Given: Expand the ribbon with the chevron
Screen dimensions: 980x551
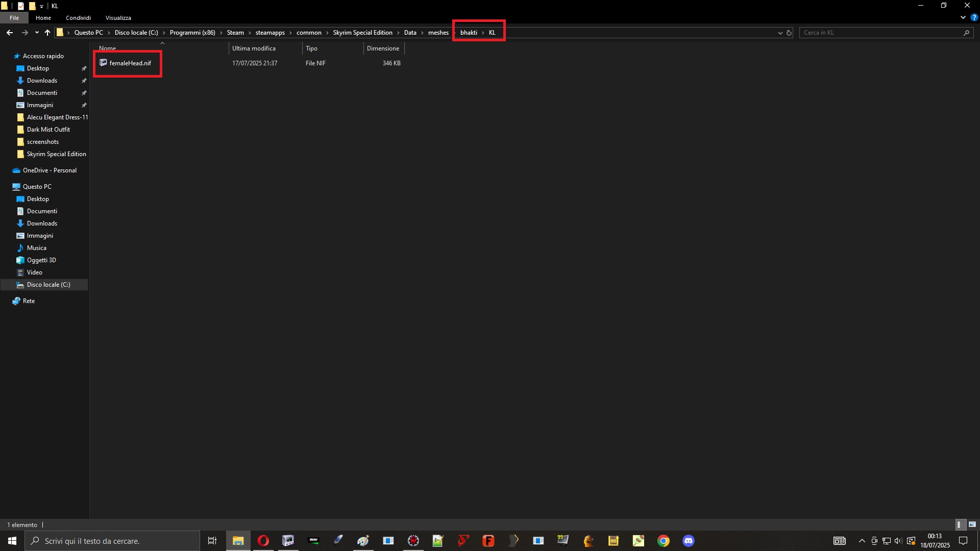Looking at the screenshot, I should coord(963,17).
